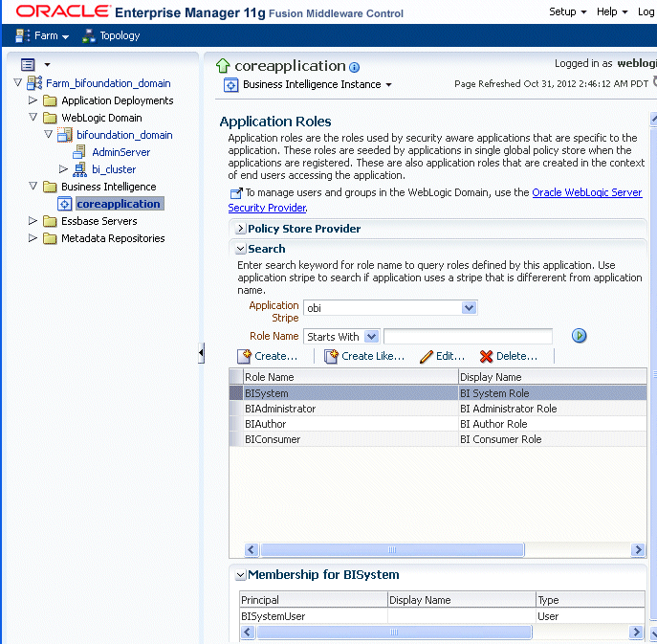Screen dimensions: 657x644
Task: Collapse the navigation pane splitter arrow
Action: pos(202,352)
